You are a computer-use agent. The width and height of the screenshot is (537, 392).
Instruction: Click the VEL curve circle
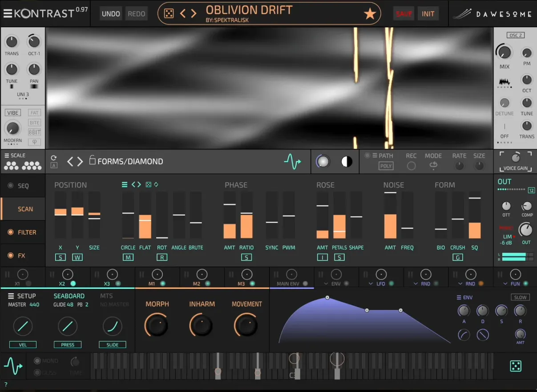click(23, 326)
